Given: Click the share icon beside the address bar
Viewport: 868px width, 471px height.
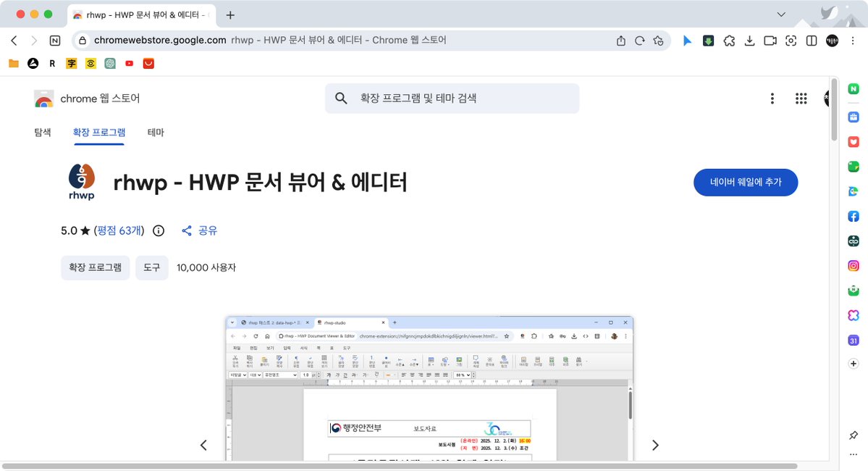Looking at the screenshot, I should [621, 41].
